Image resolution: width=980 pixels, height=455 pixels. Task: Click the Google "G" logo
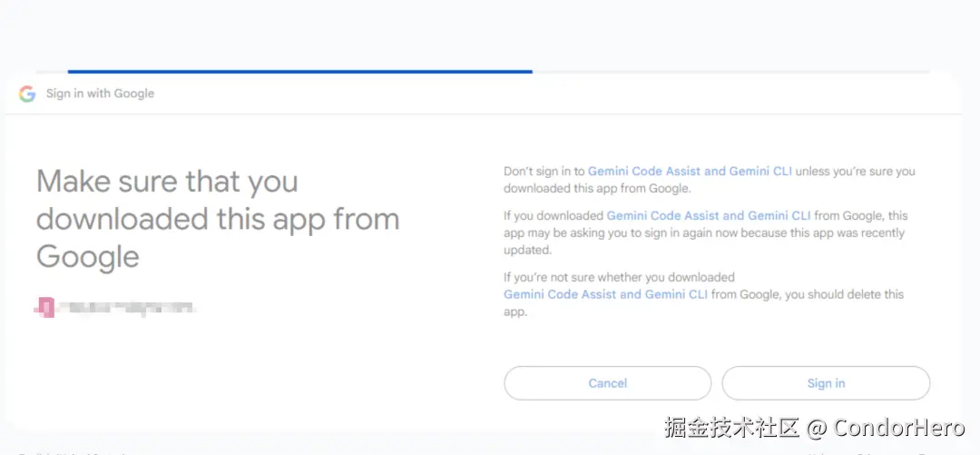(27, 94)
